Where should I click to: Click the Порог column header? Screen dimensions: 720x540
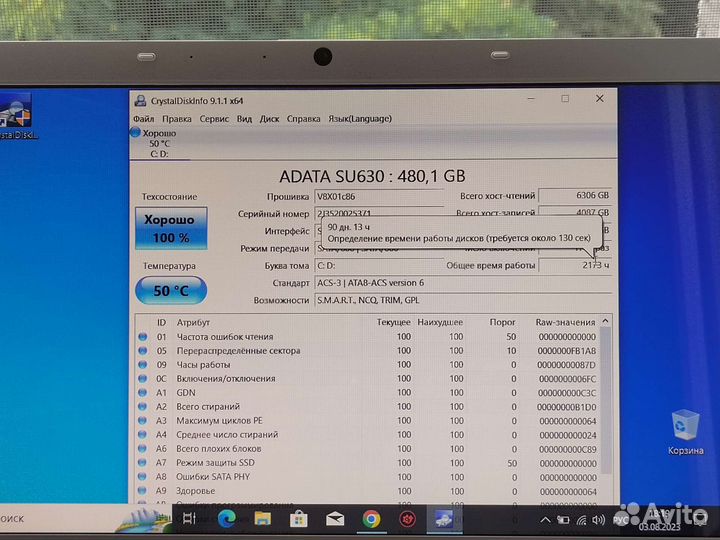click(502, 322)
